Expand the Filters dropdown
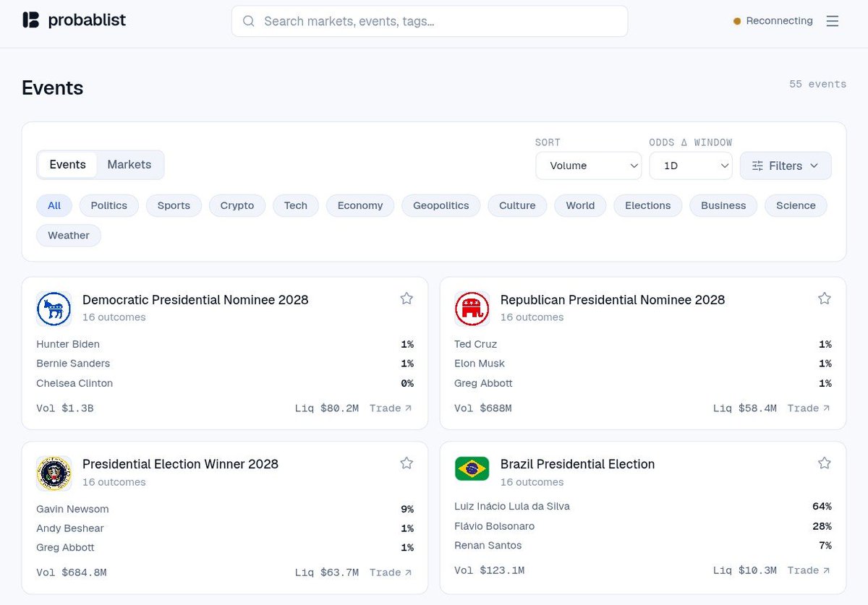 click(786, 166)
